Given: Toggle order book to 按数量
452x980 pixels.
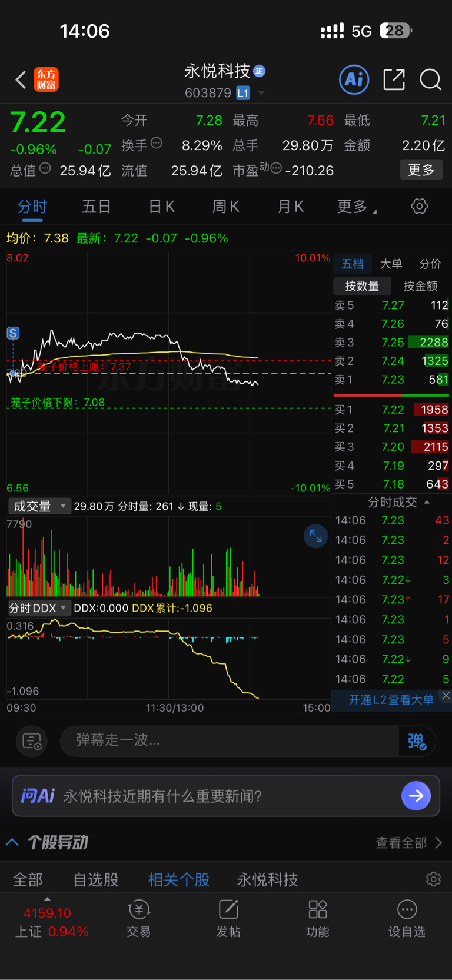Looking at the screenshot, I should (362, 286).
